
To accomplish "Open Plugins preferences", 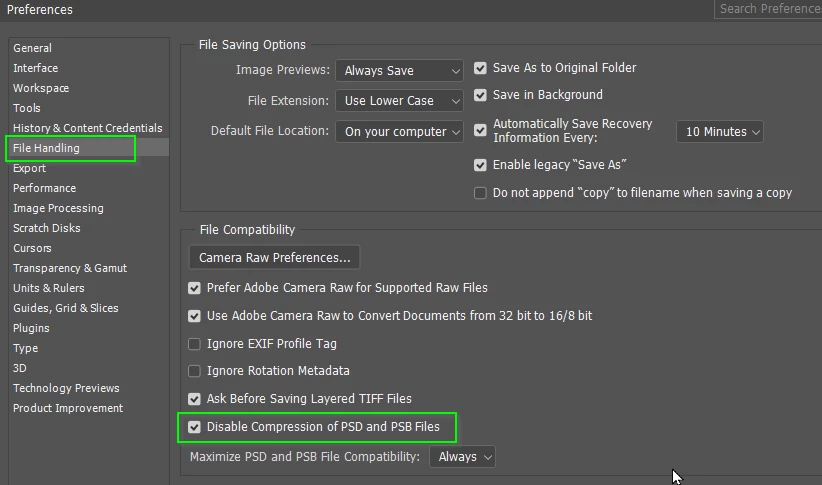I will (x=31, y=328).
